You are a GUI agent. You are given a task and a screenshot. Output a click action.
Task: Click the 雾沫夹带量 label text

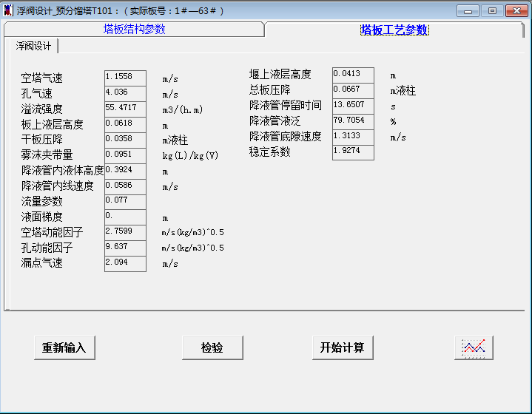click(47, 155)
